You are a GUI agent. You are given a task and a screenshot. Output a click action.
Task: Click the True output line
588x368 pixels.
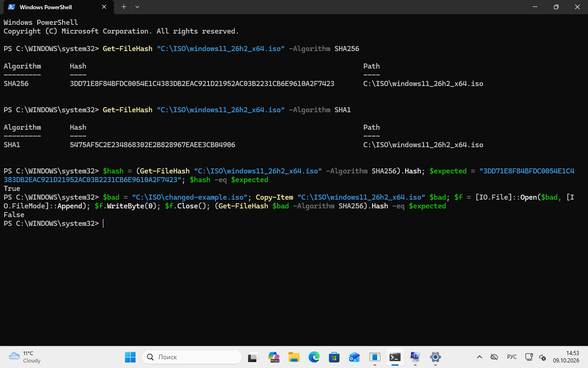pyautogui.click(x=12, y=189)
